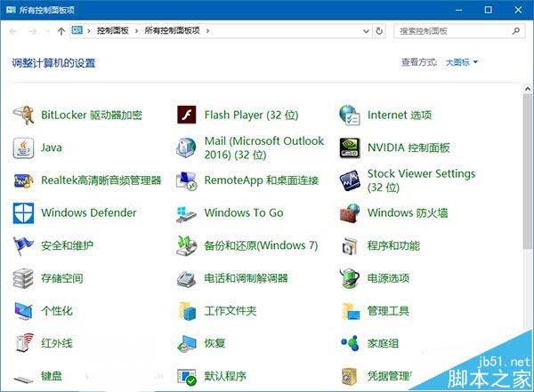Open the Mail (Microsoft Outlook 2016) icon
Image resolution: width=534 pixels, height=392 pixels.
[186, 148]
